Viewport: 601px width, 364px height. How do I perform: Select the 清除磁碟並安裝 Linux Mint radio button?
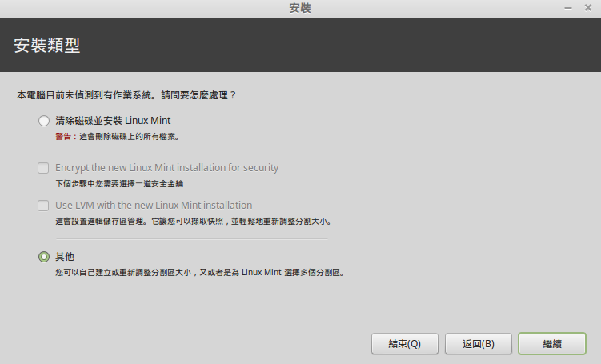(x=44, y=121)
